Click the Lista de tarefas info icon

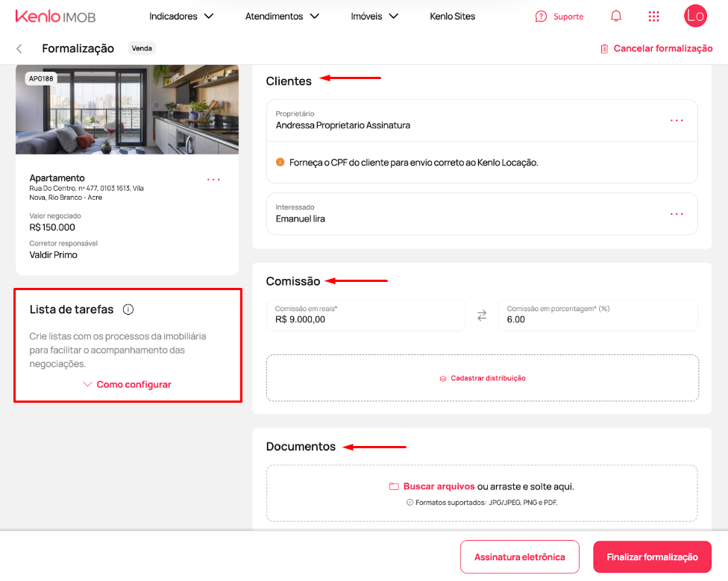point(128,309)
